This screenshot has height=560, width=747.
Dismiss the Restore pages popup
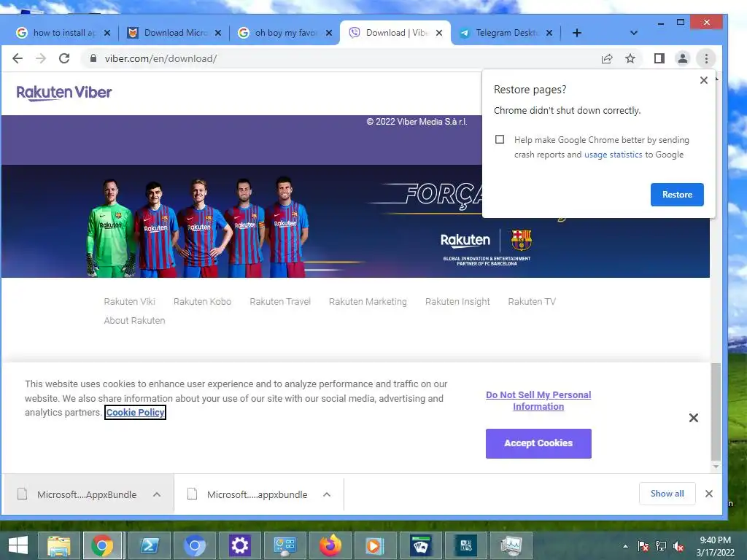(704, 80)
